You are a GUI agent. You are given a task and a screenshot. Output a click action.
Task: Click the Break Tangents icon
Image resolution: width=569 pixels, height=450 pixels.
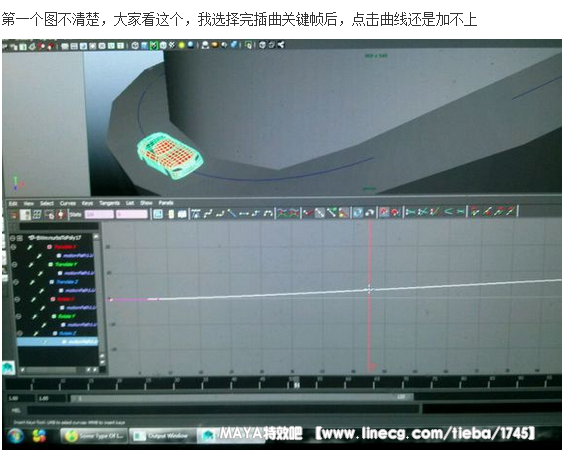(308, 213)
